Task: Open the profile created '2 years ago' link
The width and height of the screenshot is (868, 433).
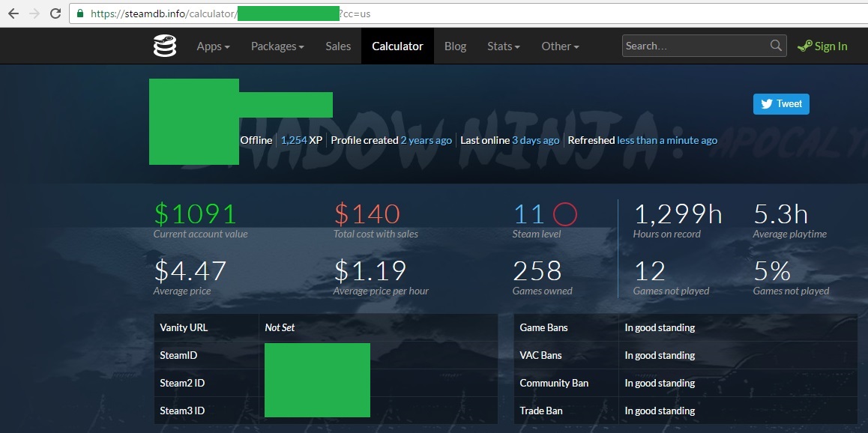Action: 426,140
